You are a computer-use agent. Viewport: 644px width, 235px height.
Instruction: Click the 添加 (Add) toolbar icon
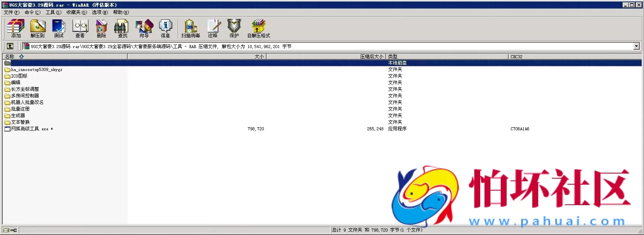(x=16, y=28)
